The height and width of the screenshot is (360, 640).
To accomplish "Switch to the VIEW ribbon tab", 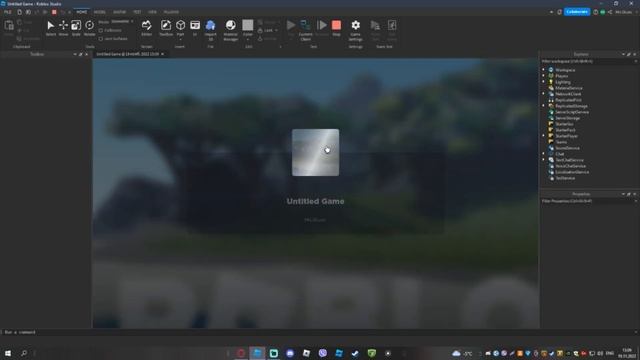I will tap(152, 12).
